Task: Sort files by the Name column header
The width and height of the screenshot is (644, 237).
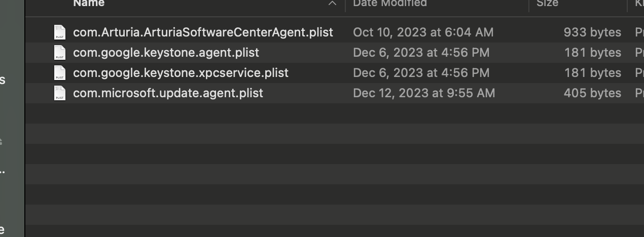Action: click(89, 4)
